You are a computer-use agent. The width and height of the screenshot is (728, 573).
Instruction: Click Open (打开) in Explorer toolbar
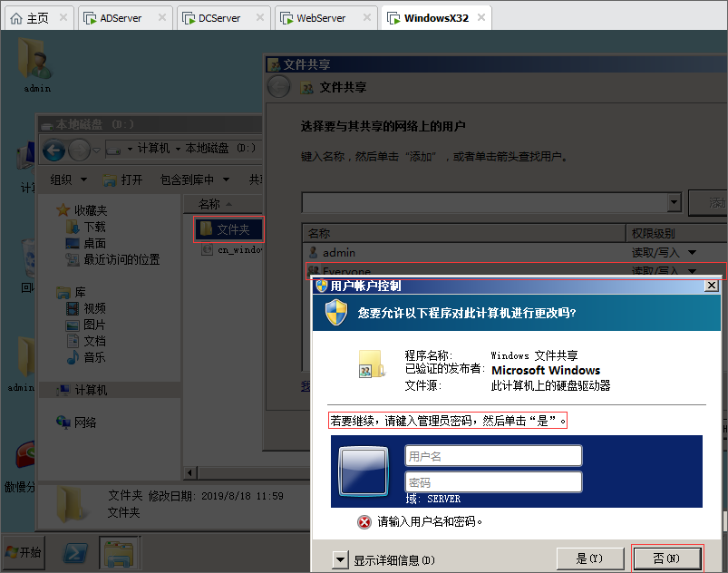coord(123,180)
